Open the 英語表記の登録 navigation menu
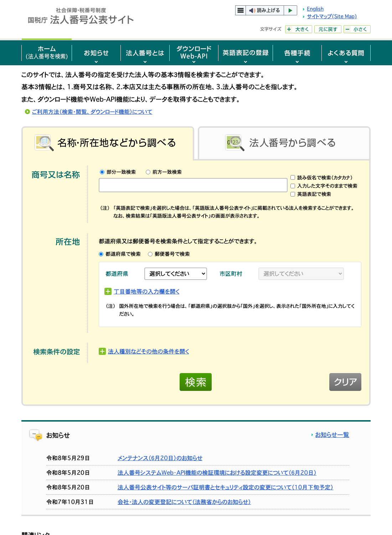This screenshot has width=392, height=535. (246, 53)
